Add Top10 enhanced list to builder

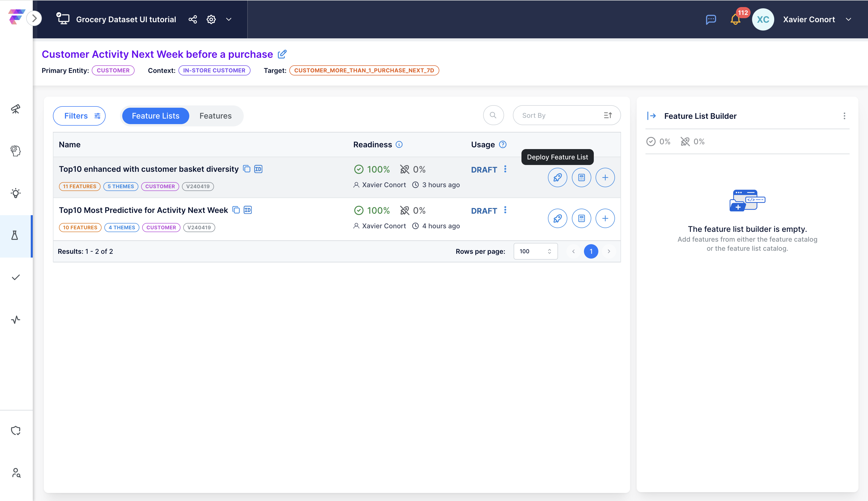pyautogui.click(x=605, y=178)
